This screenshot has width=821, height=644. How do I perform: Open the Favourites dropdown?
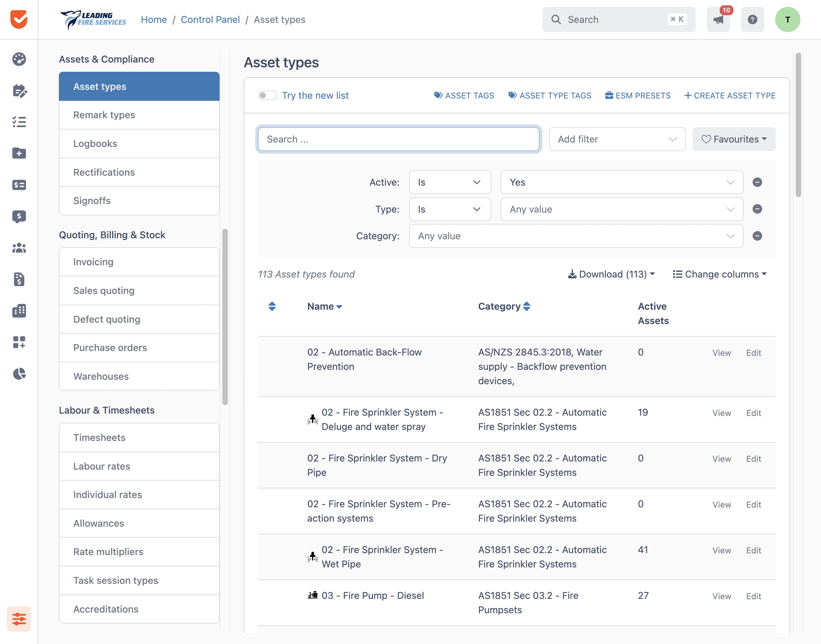[x=734, y=139]
